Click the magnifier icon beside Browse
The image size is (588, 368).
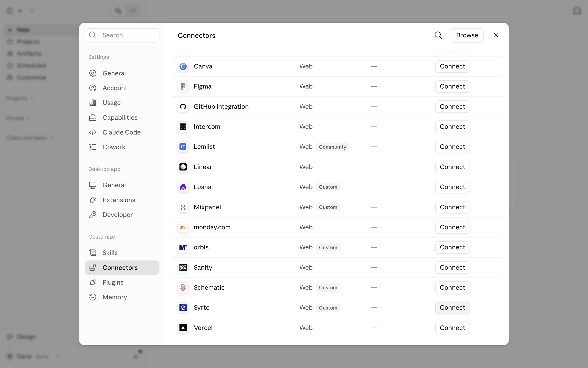point(438,35)
